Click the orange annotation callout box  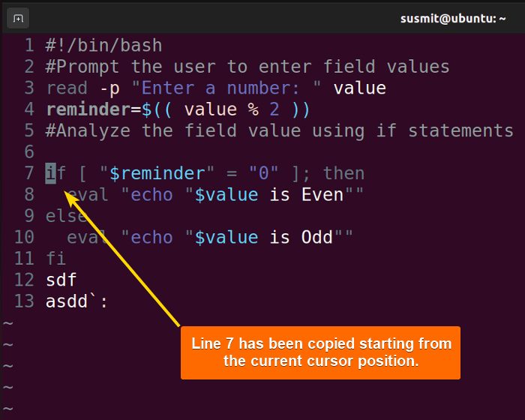(320, 352)
